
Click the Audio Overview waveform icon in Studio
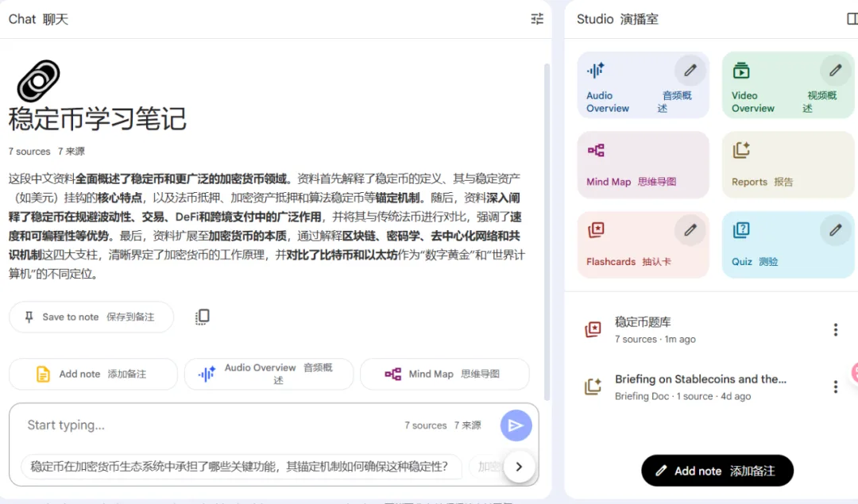595,71
